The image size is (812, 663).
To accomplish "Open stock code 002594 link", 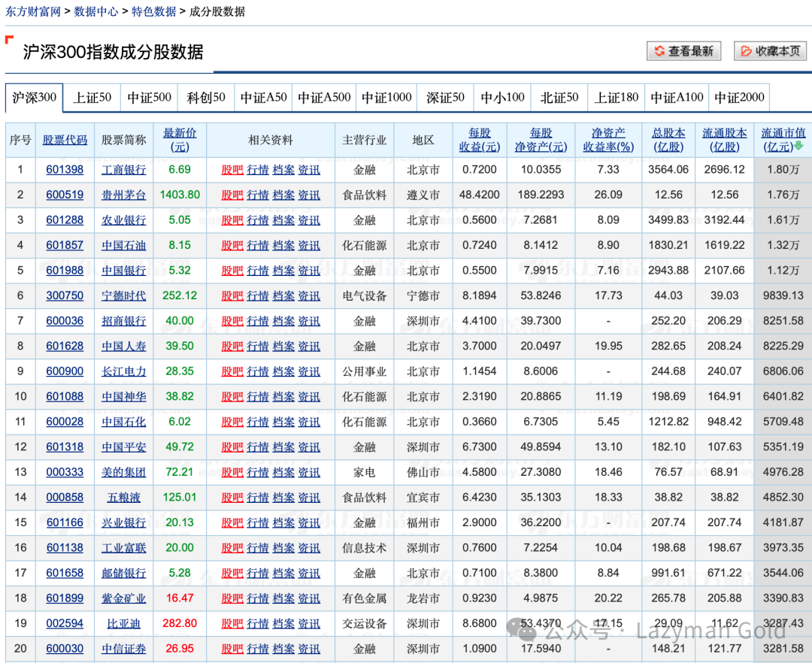I will tap(65, 624).
